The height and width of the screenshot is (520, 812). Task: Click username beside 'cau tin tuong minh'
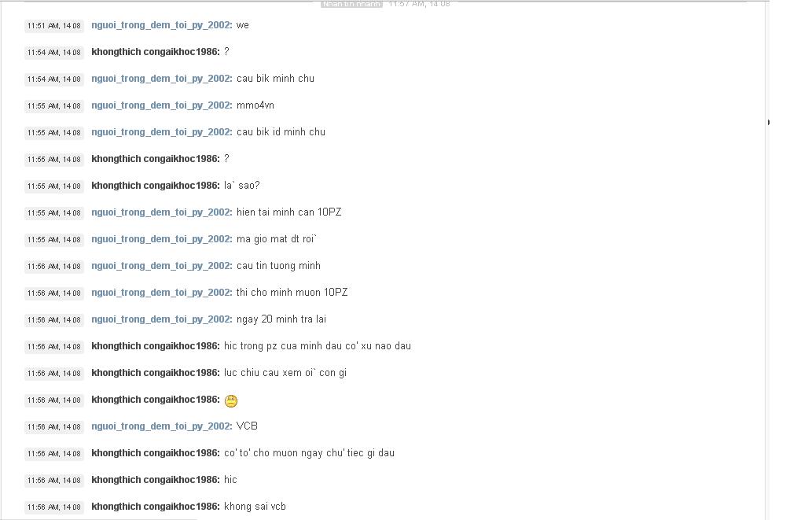(x=162, y=266)
